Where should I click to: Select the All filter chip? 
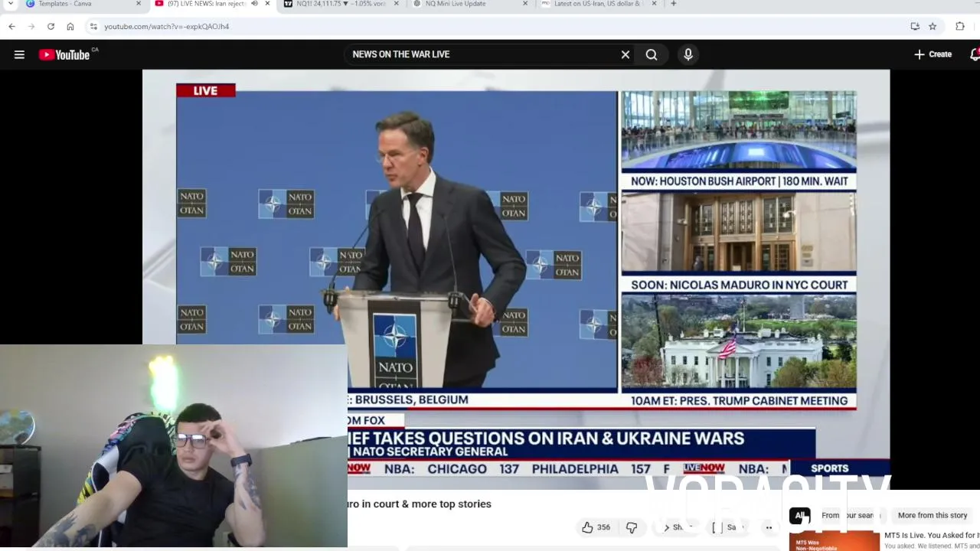[x=799, y=516]
